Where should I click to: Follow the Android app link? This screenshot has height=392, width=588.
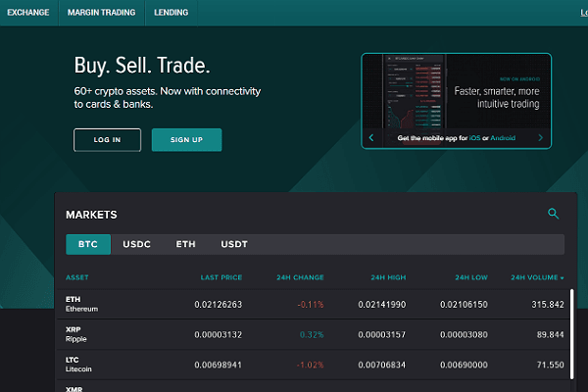coord(502,138)
